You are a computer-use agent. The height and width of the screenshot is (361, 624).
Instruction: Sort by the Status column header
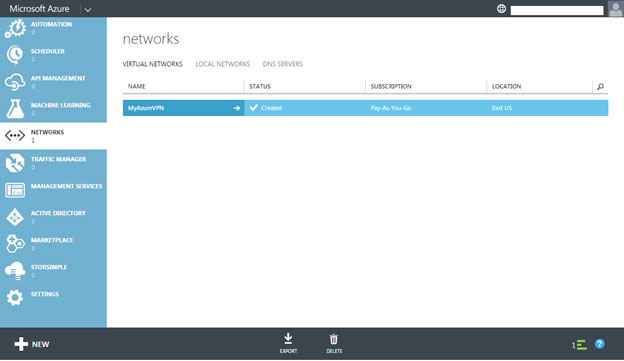point(260,86)
